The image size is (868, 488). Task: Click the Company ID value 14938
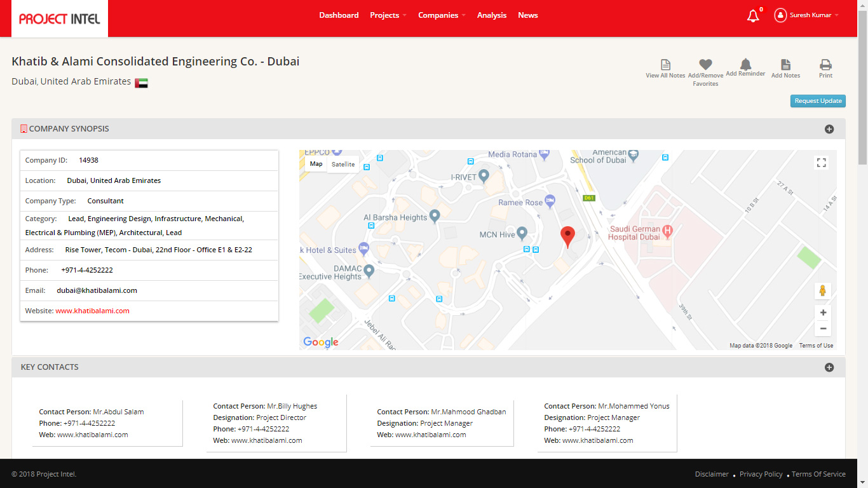(88, 160)
